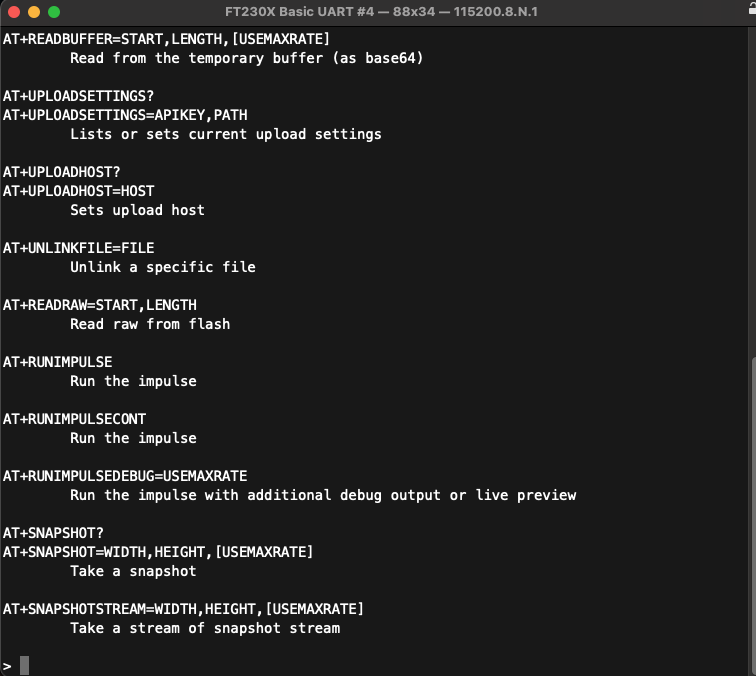The width and height of the screenshot is (756, 676).
Task: Click the AT+UPLOADSETTINGS=APIKEY,PATH line
Action: tap(125, 115)
